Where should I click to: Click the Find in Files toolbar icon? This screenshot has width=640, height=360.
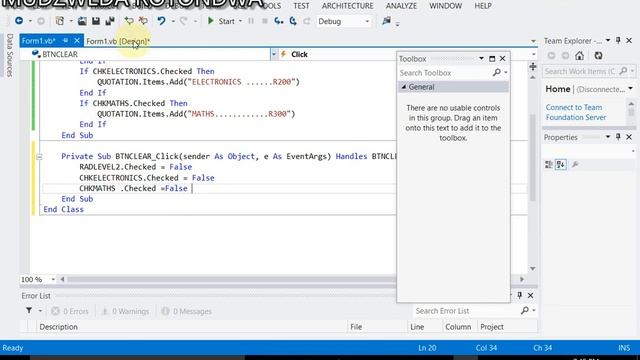coord(387,21)
